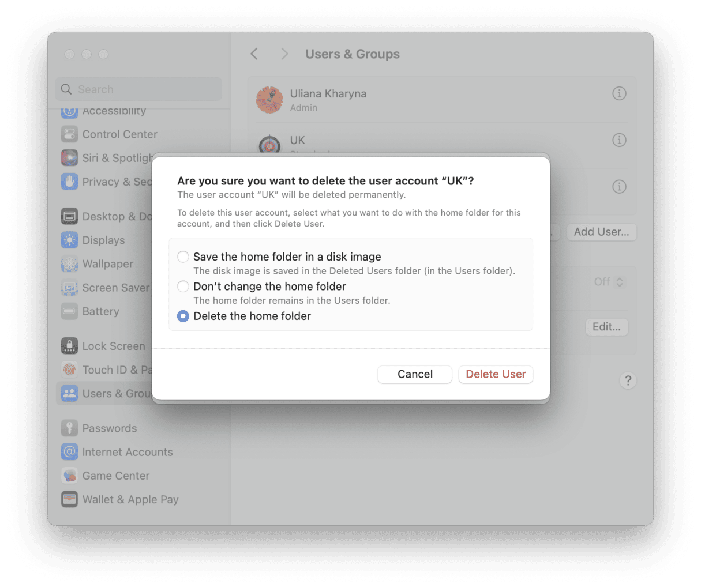Select Delete the home folder option
Image resolution: width=701 pixels, height=588 pixels.
(183, 316)
